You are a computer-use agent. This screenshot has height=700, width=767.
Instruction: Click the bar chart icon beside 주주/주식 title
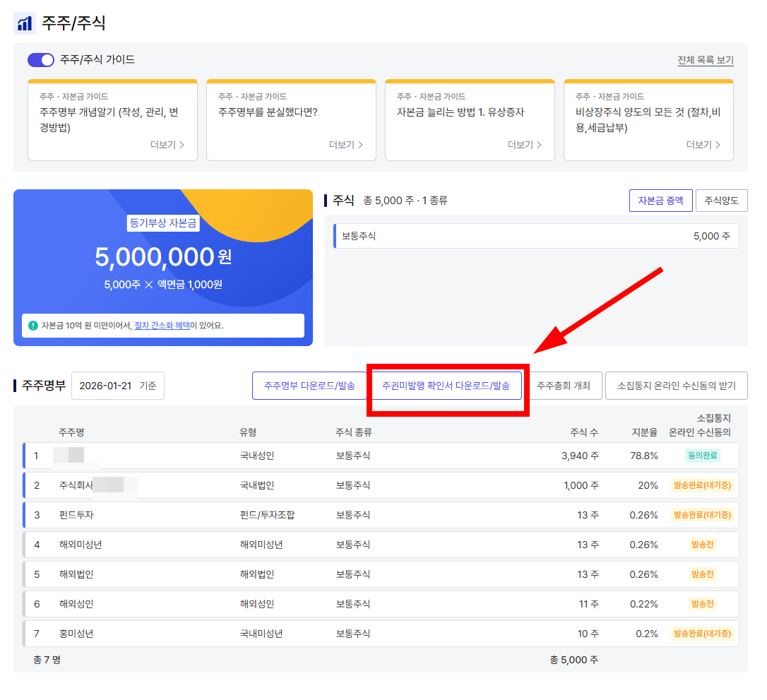point(25,22)
